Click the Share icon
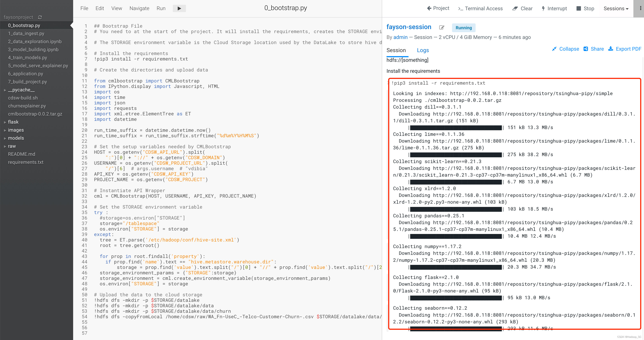644x340 pixels. (x=586, y=49)
